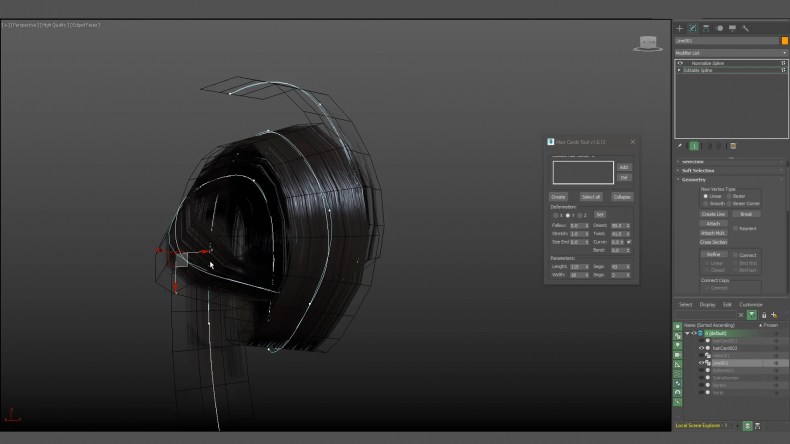The height and width of the screenshot is (444, 790).
Task: Enable the Reorient checkbox
Action: click(x=736, y=228)
